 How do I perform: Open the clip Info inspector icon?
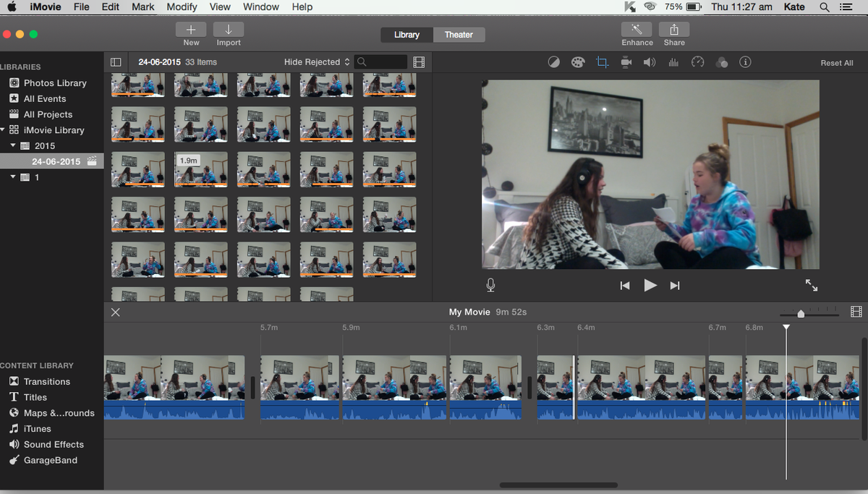[x=746, y=62]
